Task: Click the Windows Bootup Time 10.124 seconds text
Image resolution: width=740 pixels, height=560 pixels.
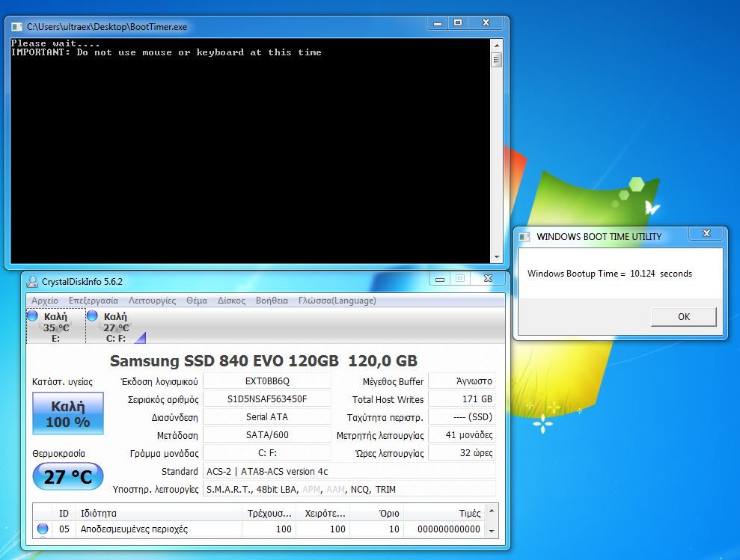Action: pyautogui.click(x=610, y=274)
